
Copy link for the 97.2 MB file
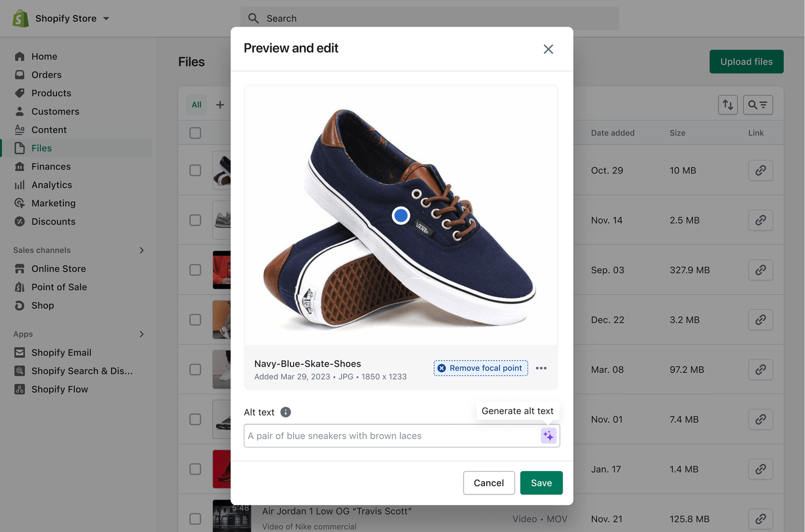click(x=761, y=370)
